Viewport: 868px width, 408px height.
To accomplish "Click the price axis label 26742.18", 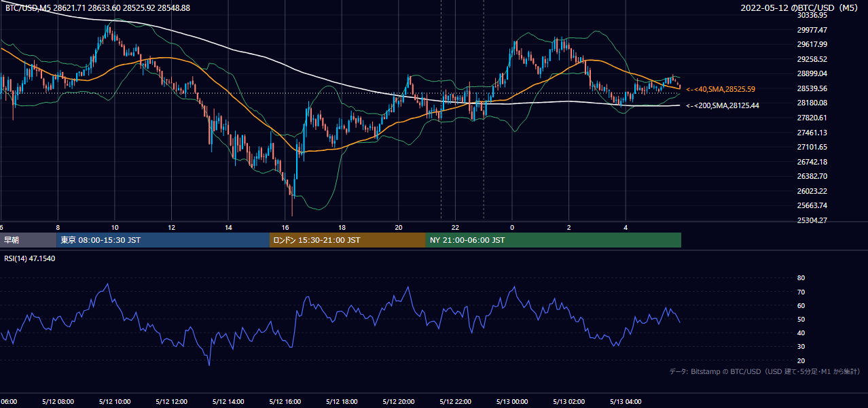I will [x=812, y=162].
